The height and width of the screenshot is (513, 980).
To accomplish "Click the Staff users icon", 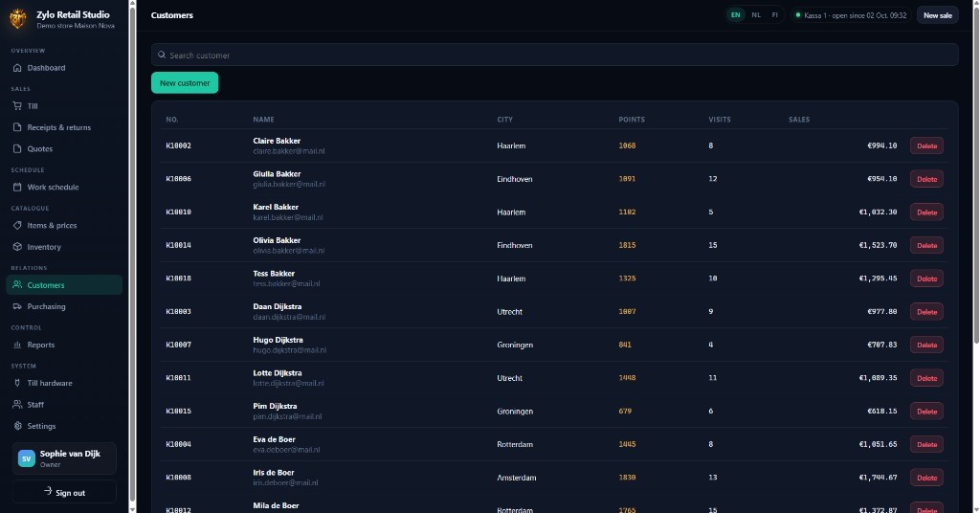I will [17, 404].
